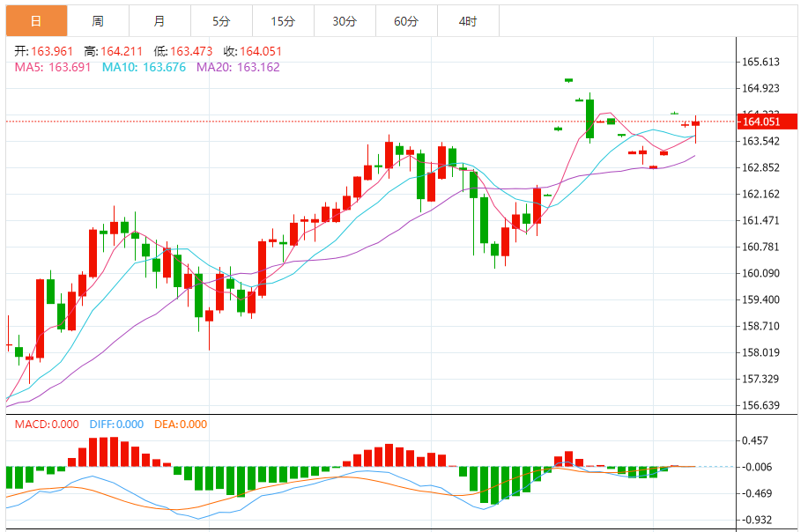Click the 165.613 price axis label
The image size is (808, 532).
click(x=760, y=62)
